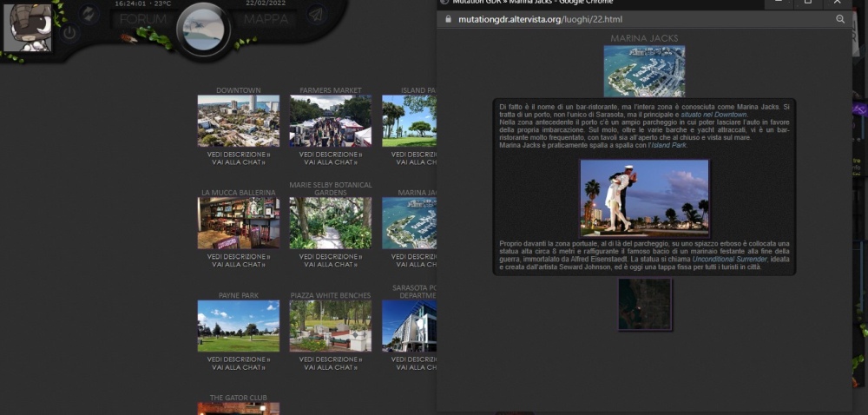This screenshot has width=868, height=415.
Task: Follow the 'Island Park' link in the description
Action: 668,146
